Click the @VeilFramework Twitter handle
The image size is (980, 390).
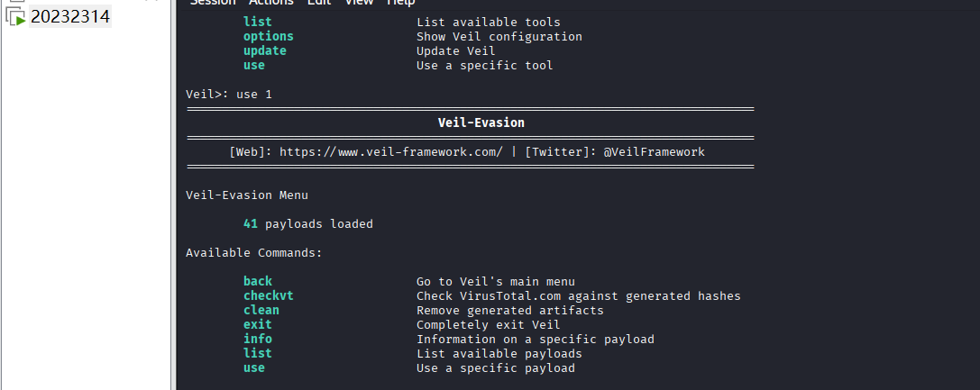point(654,152)
